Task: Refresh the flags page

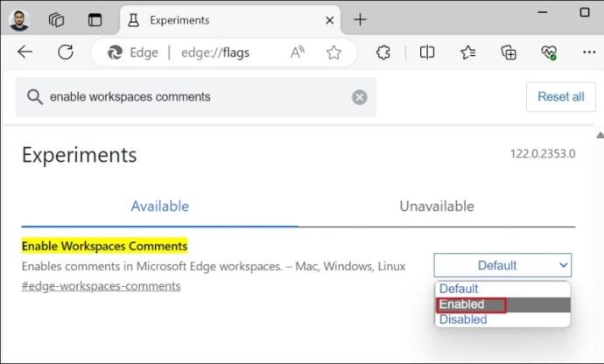Action: pos(66,52)
